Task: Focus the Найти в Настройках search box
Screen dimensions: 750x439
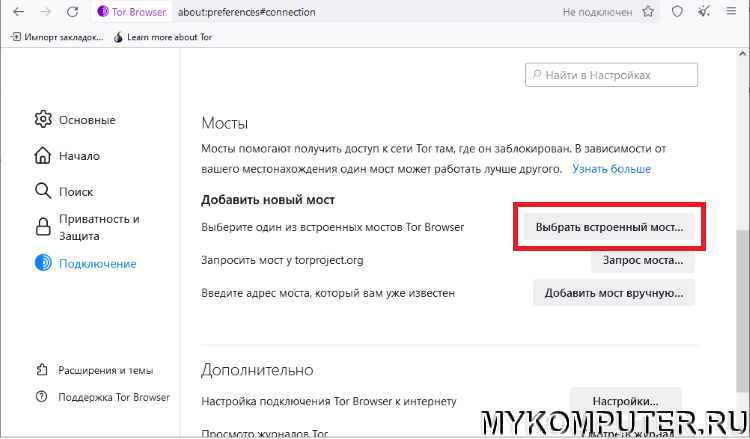Action: coord(611,75)
